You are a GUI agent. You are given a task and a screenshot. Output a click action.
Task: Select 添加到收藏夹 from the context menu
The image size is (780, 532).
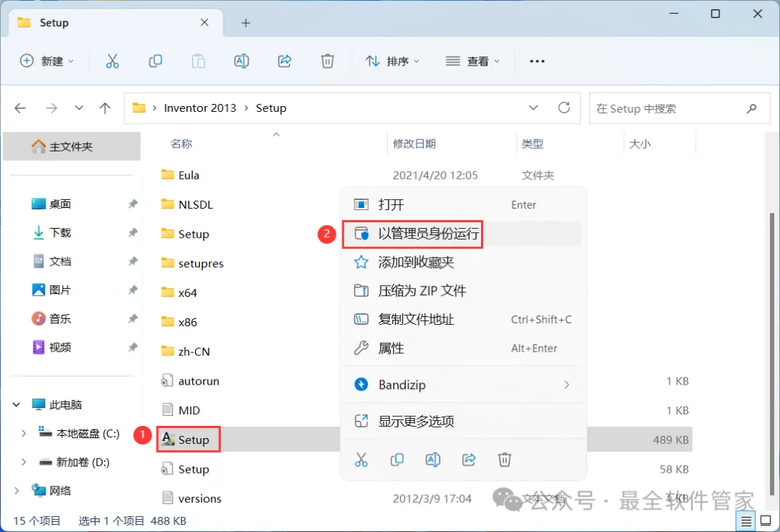tap(462, 262)
